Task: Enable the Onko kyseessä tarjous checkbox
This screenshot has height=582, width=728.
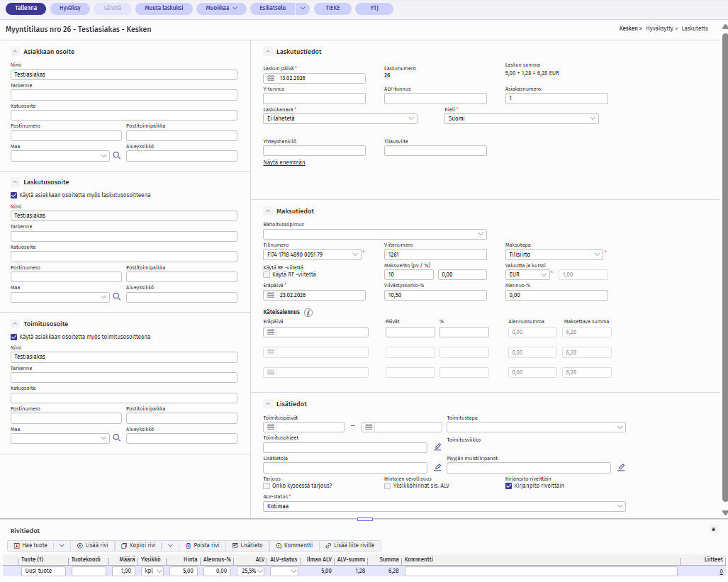Action: (267, 486)
